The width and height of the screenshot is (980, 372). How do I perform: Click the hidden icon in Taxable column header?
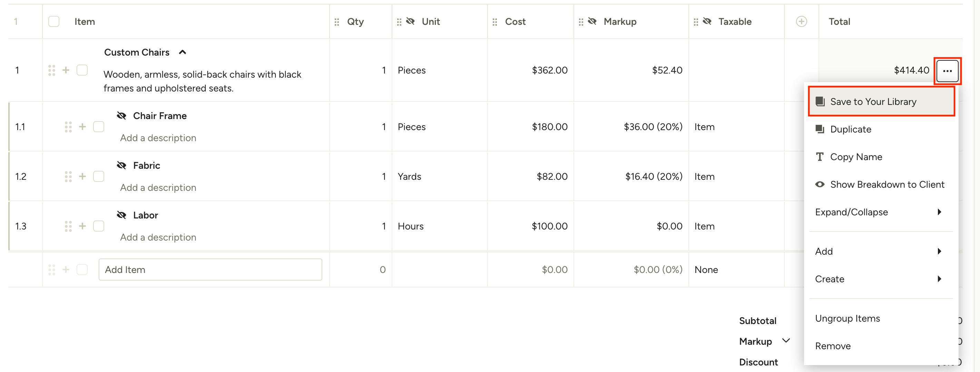click(x=707, y=22)
